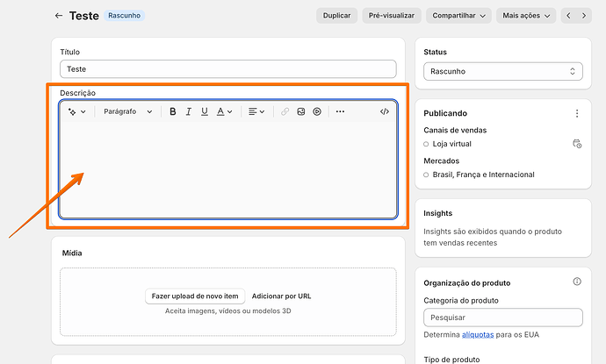Open the Mais ações menu
The height and width of the screenshot is (364, 606).
tap(526, 16)
